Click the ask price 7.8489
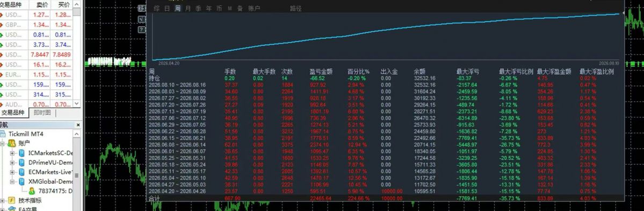This screenshot has height=211, width=644. 62,55
